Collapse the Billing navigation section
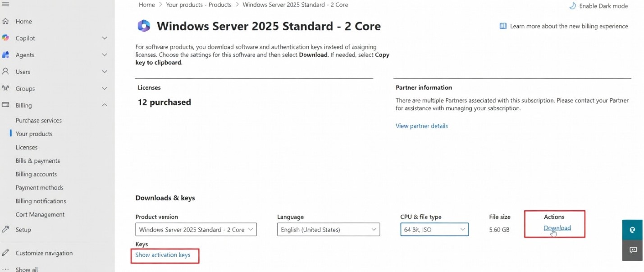This screenshot has height=272, width=644. pos(105,105)
